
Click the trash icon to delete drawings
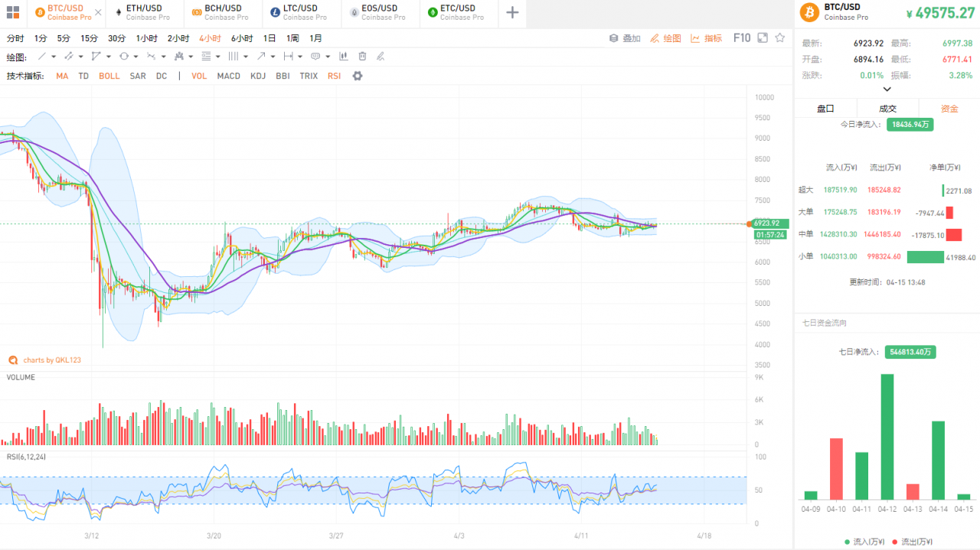pyautogui.click(x=362, y=57)
